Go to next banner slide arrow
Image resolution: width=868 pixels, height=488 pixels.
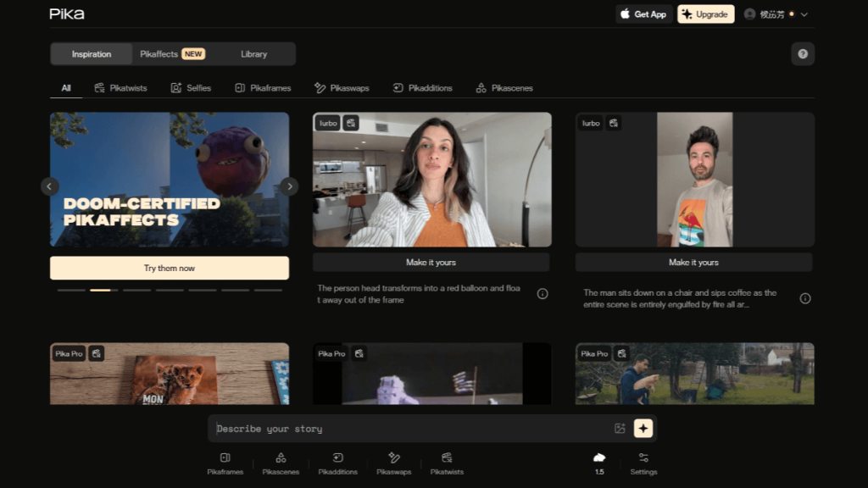tap(289, 186)
